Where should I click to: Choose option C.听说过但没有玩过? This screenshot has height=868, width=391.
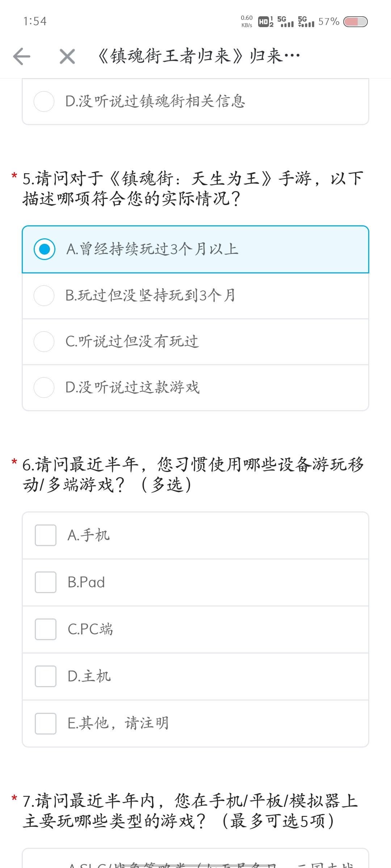[x=44, y=341]
